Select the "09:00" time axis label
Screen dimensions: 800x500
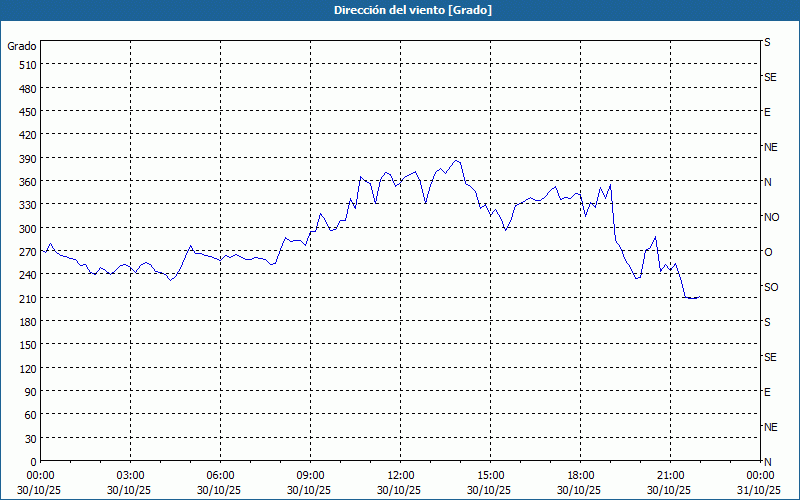click(x=310, y=476)
